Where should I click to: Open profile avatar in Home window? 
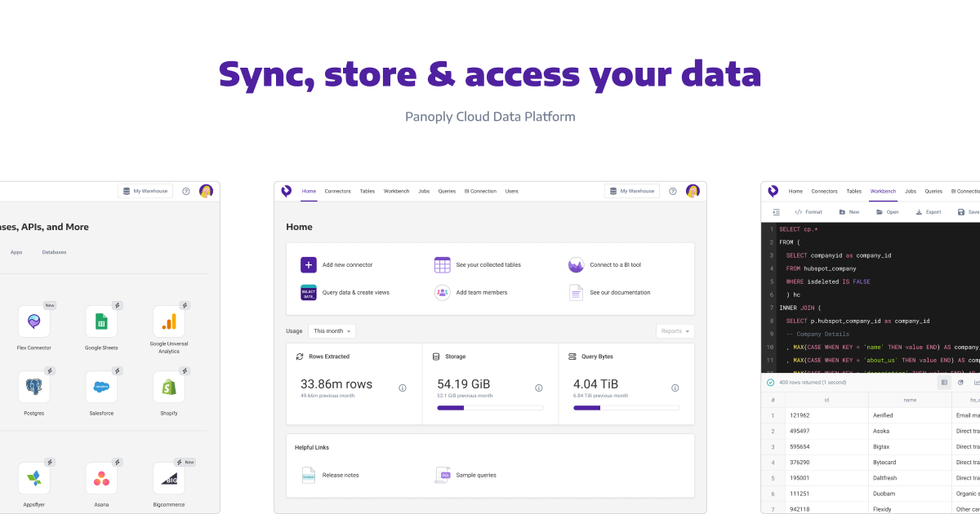tap(693, 191)
